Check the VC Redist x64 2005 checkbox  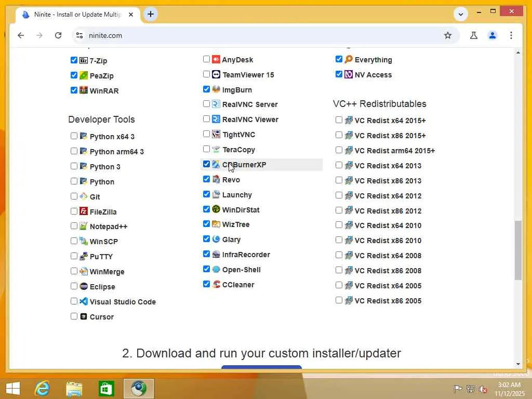(x=339, y=285)
